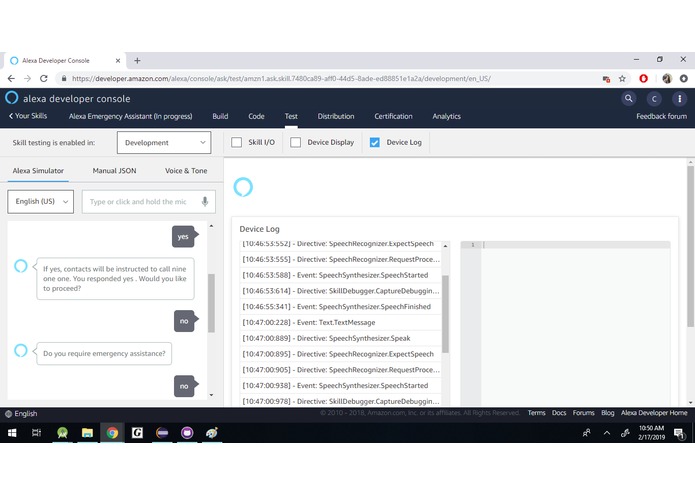695x494 pixels.
Task: Click the Device Log list scrollbar
Action: coord(445,314)
